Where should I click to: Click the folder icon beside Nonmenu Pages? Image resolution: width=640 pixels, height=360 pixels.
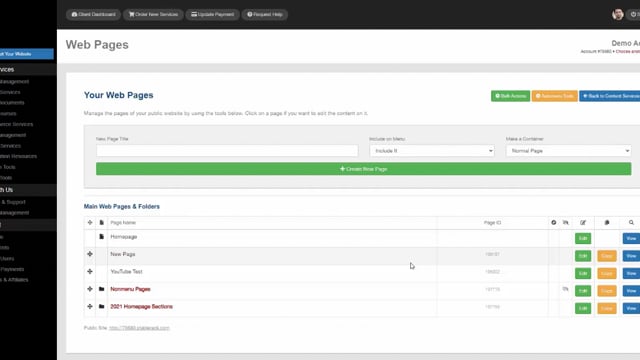tap(102, 289)
